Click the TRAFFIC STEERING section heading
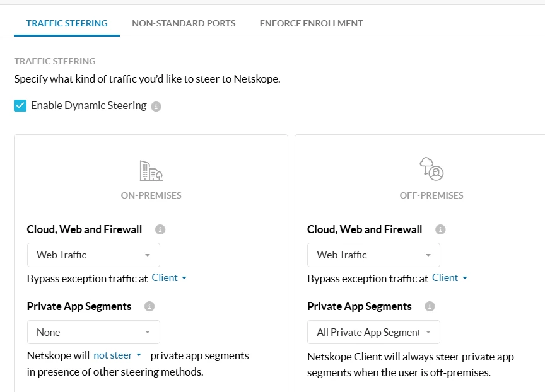545x392 pixels. [55, 61]
